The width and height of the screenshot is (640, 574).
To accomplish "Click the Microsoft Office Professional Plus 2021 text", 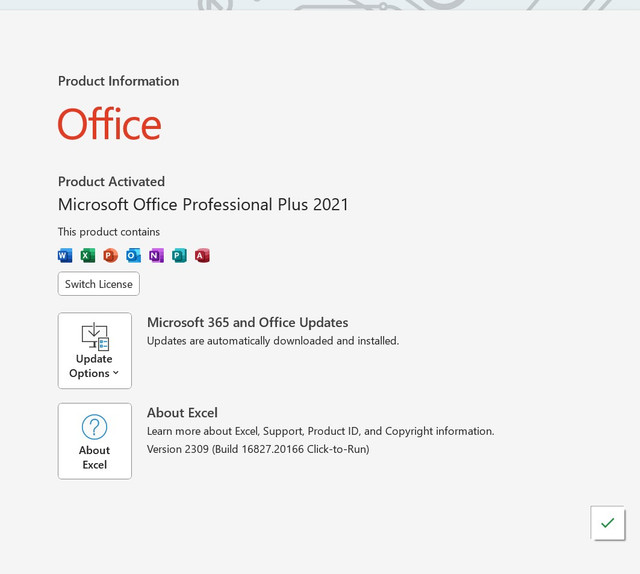I will tap(203, 205).
